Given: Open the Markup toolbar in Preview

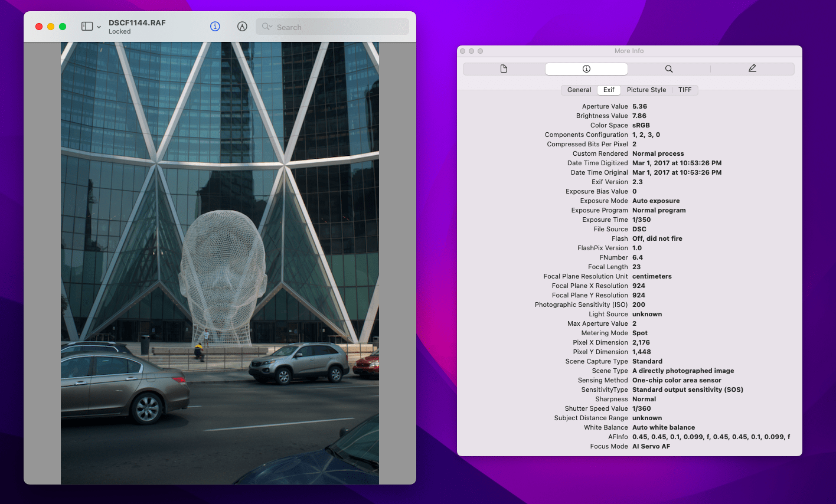Looking at the screenshot, I should click(x=242, y=27).
